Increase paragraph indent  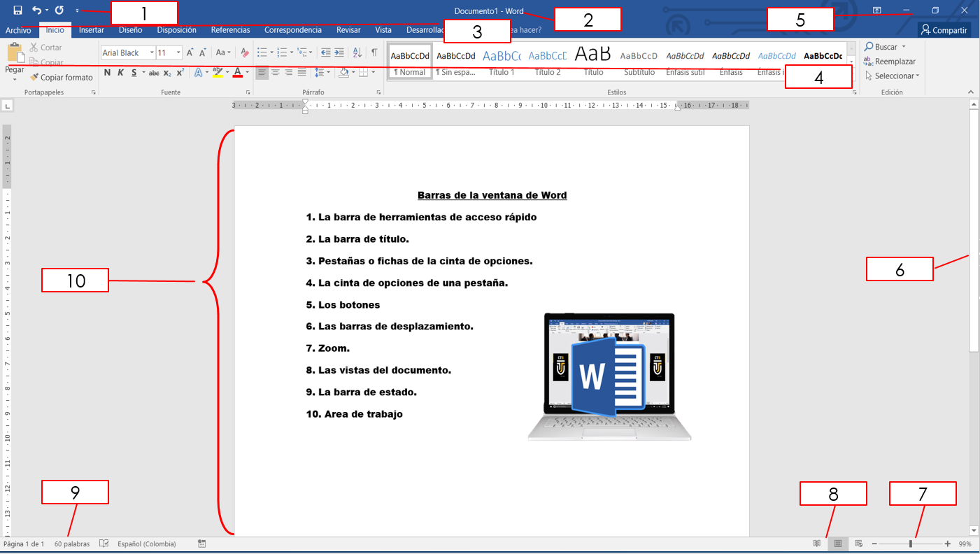[x=339, y=52]
